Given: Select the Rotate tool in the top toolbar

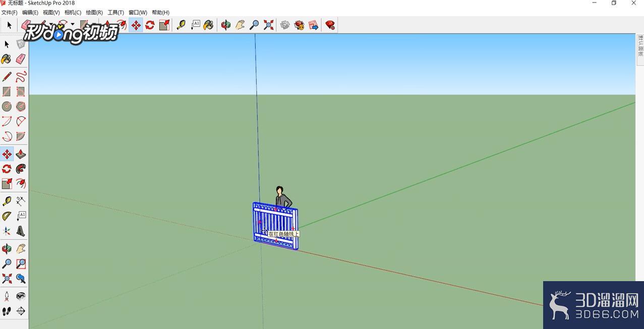Looking at the screenshot, I should tap(150, 25).
